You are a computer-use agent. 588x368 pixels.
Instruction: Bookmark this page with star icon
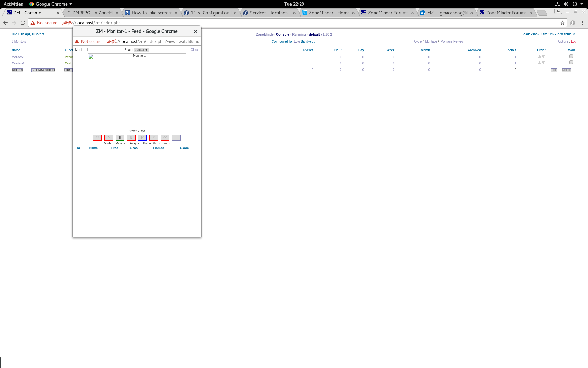[x=563, y=23]
